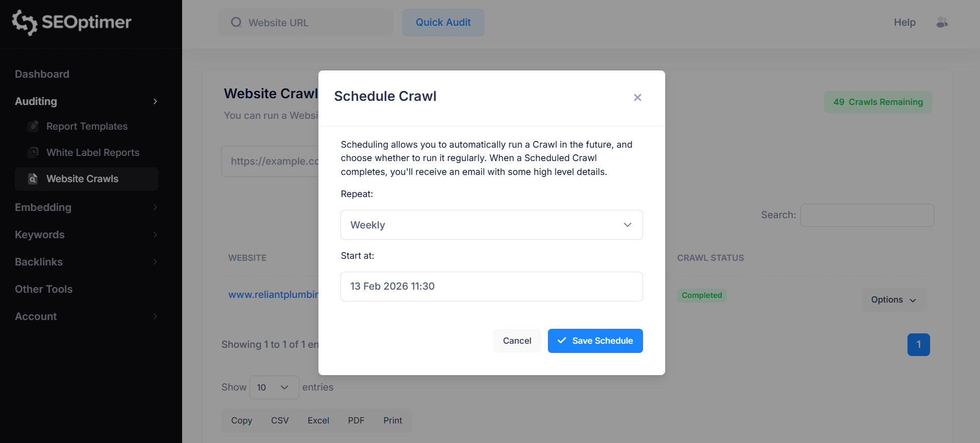Open the Show entries dropdown set to 10
This screenshot has width=980, height=443.
pyautogui.click(x=274, y=387)
